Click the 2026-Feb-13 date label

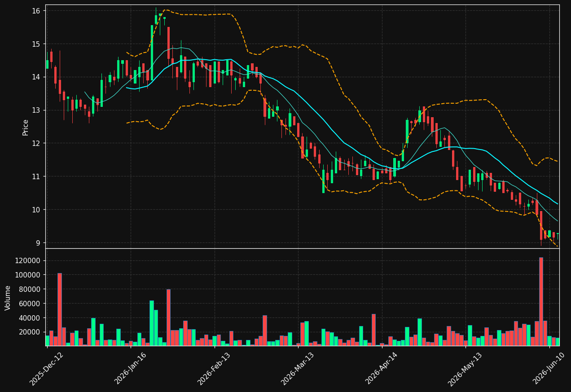pyautogui.click(x=214, y=369)
